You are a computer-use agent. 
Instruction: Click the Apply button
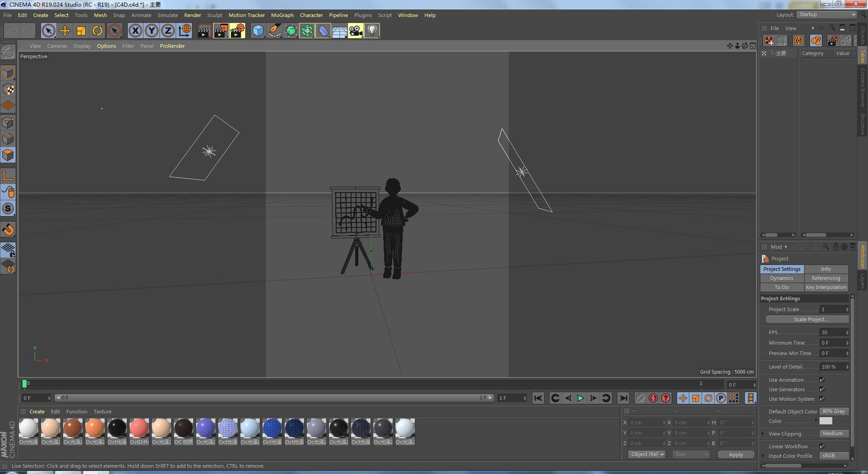[x=736, y=455]
